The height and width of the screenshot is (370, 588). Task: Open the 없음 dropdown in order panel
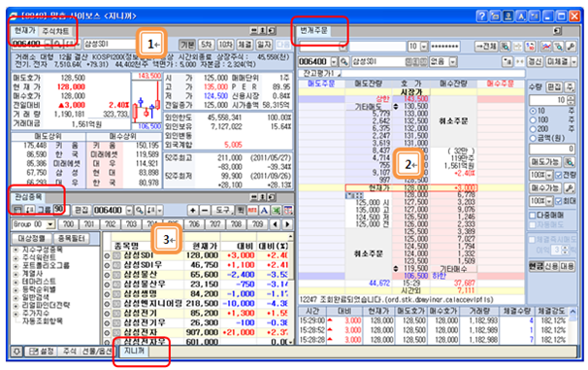(x=453, y=61)
